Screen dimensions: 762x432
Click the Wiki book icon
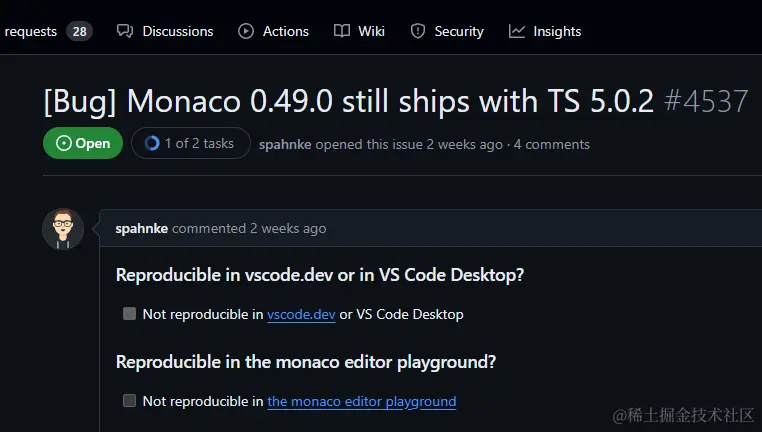(x=342, y=31)
